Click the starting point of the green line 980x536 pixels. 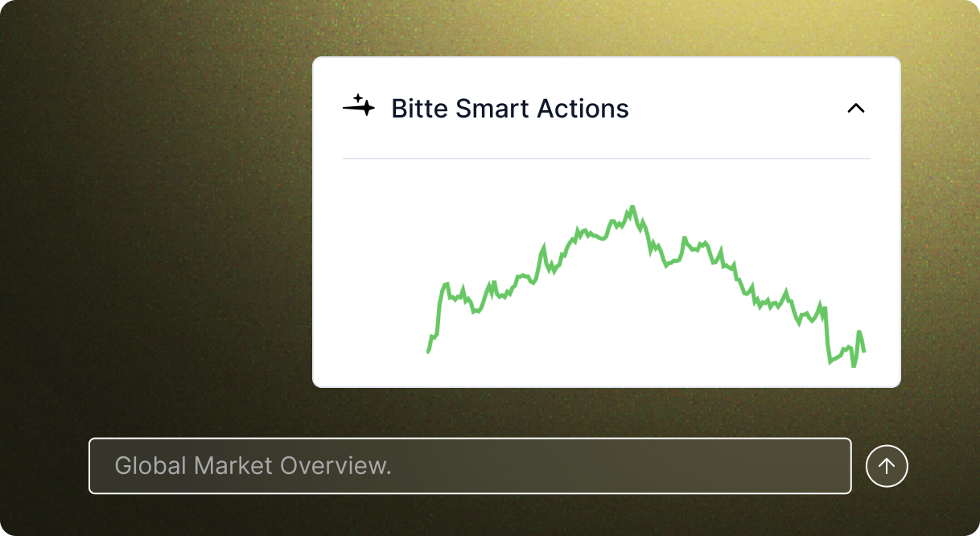pyautogui.click(x=428, y=351)
